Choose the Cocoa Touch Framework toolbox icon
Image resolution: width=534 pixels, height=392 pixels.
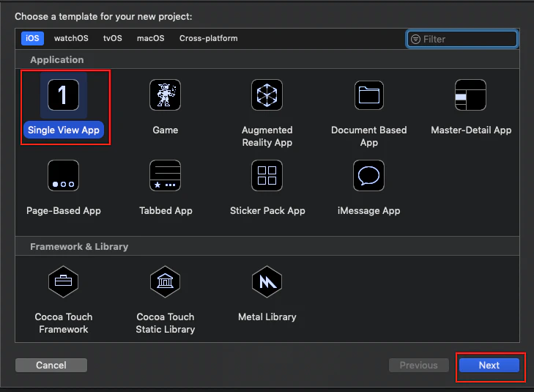(x=63, y=281)
